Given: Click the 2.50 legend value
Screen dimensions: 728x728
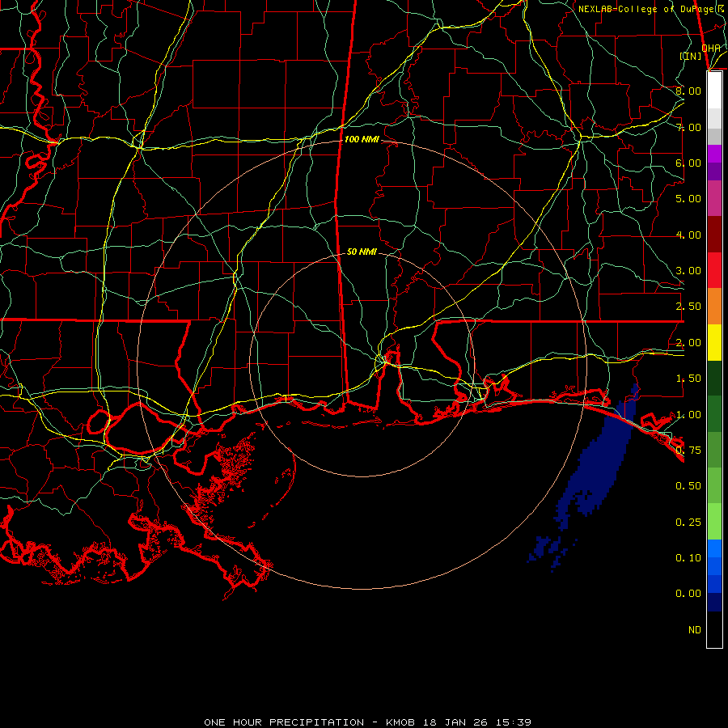Looking at the screenshot, I should (x=688, y=307).
